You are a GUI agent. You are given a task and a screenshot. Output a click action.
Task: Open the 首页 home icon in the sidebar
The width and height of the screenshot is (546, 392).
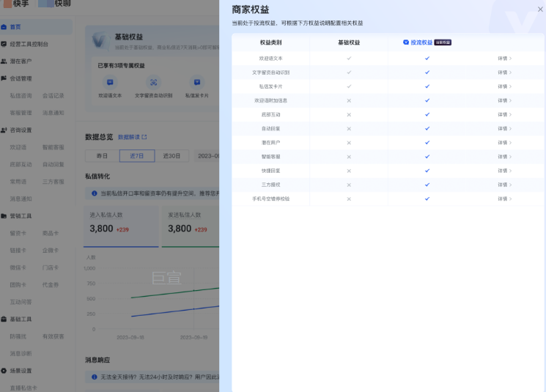[x=4, y=27]
